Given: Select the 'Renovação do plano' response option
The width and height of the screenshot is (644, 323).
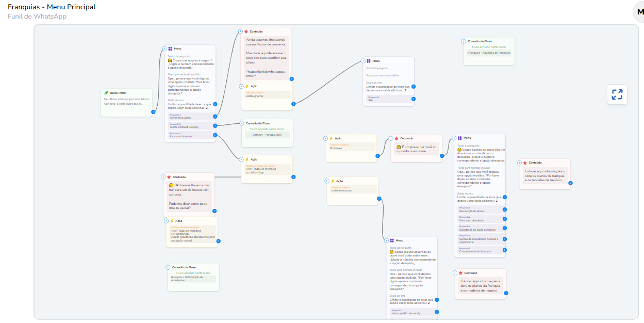Looking at the screenshot, I should pos(480,210).
